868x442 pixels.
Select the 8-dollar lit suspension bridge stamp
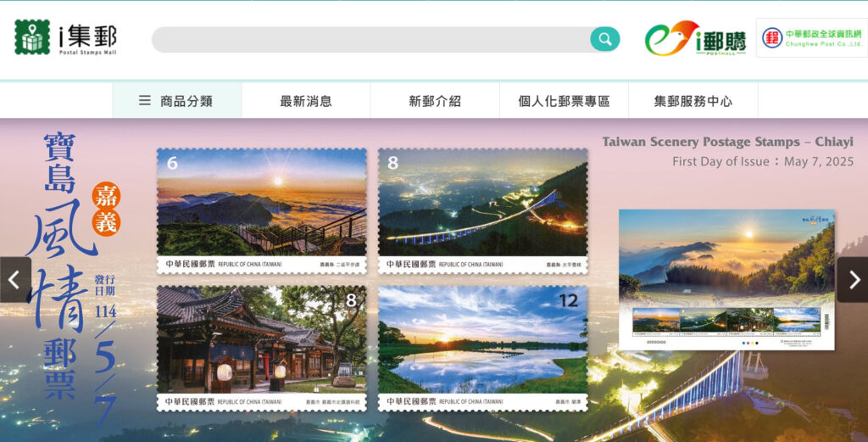482,210
